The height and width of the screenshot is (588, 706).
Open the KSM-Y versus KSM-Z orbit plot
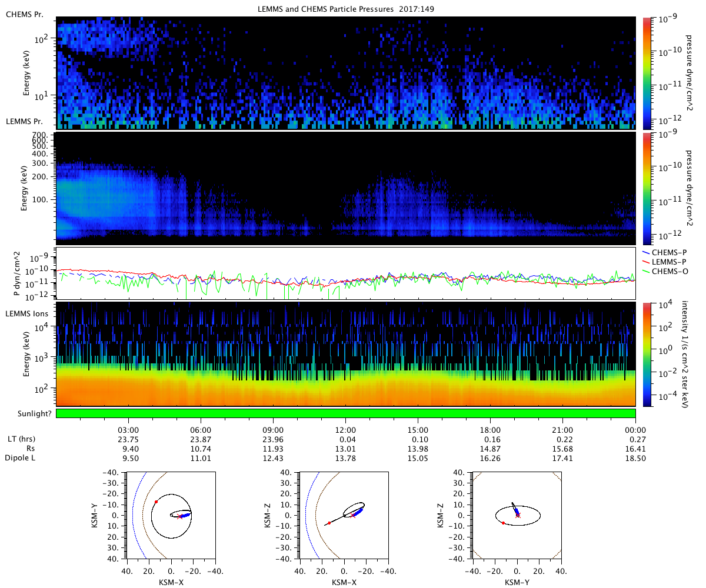tap(517, 515)
